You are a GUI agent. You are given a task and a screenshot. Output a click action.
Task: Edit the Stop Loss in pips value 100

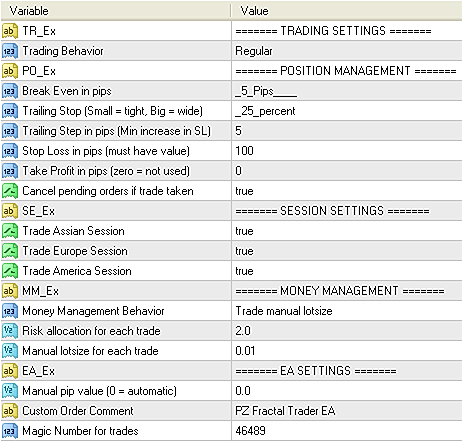tap(347, 151)
